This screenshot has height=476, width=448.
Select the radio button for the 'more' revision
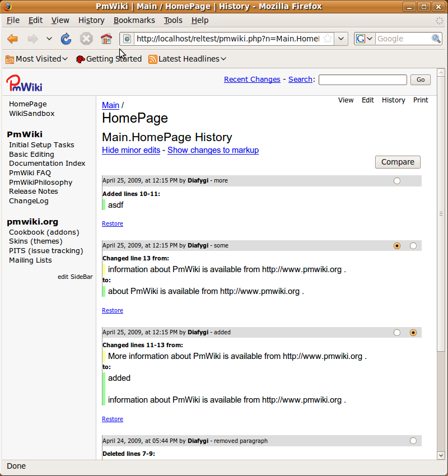(x=397, y=181)
